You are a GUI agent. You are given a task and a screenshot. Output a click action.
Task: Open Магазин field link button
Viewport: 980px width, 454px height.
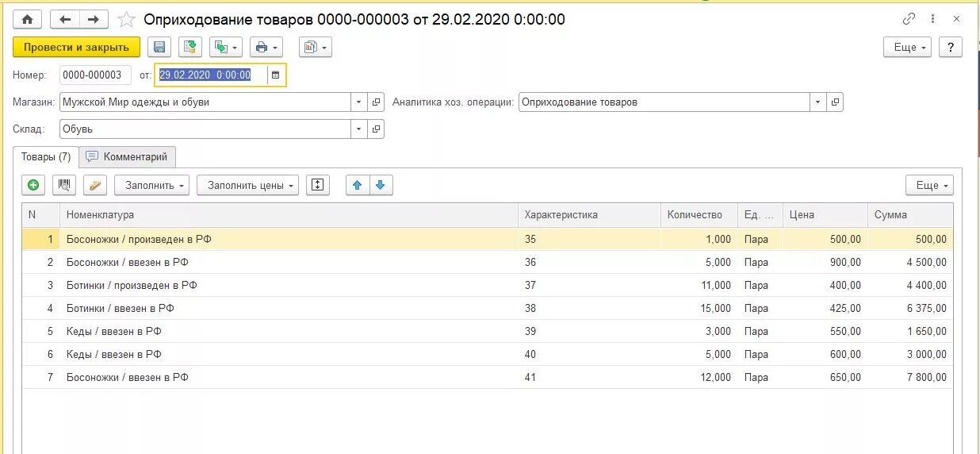click(x=377, y=102)
